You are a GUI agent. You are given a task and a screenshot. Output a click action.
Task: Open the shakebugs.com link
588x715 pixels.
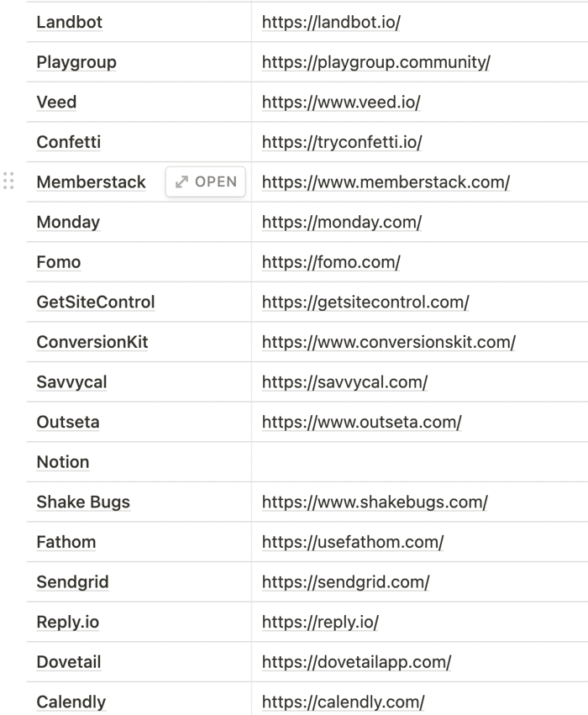coord(375,502)
